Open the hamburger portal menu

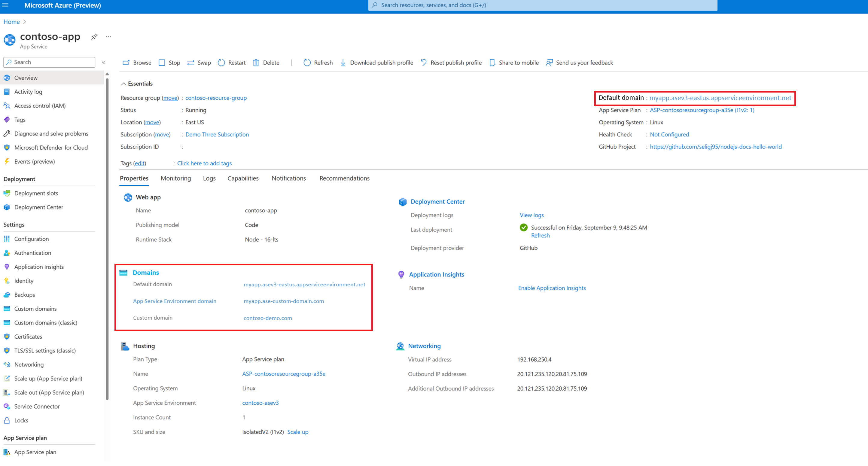point(5,5)
